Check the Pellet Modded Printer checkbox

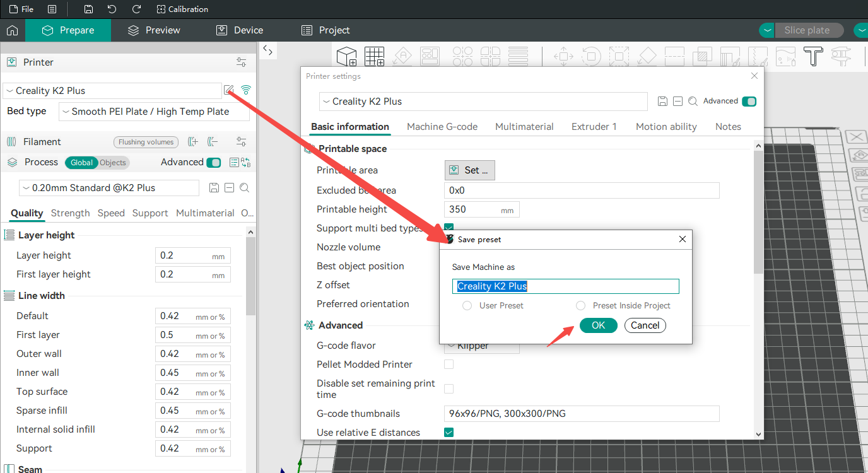coord(449,364)
